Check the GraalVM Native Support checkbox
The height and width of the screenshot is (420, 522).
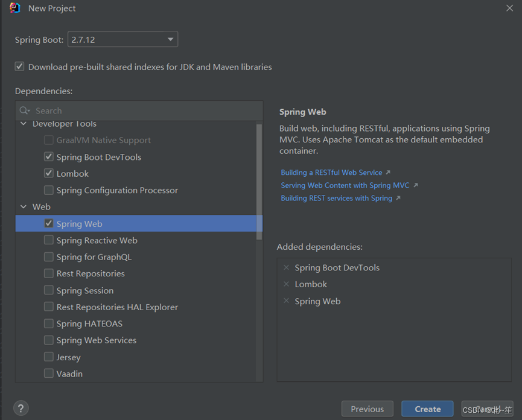tap(49, 140)
